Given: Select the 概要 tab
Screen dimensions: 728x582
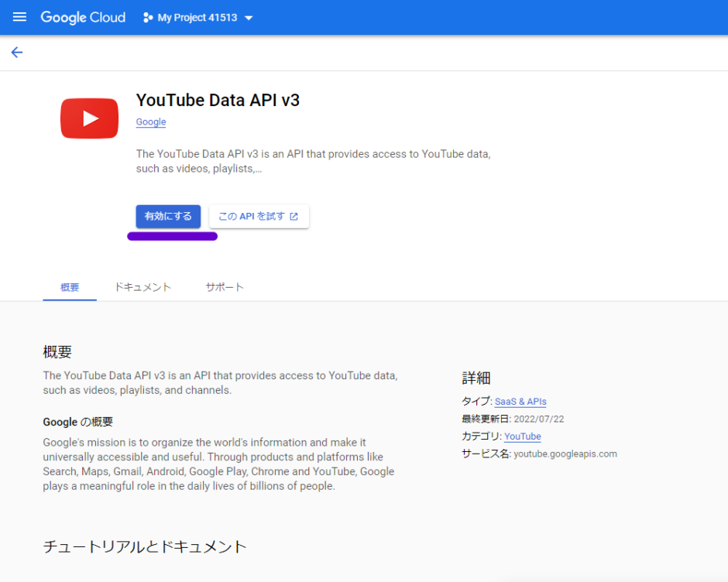Looking at the screenshot, I should pos(69,287).
